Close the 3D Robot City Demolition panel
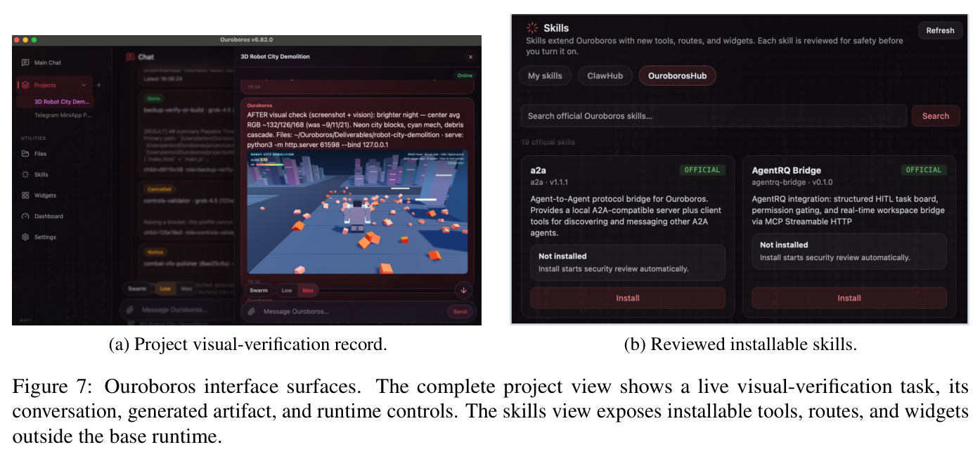The width and height of the screenshot is (980, 459). [470, 57]
